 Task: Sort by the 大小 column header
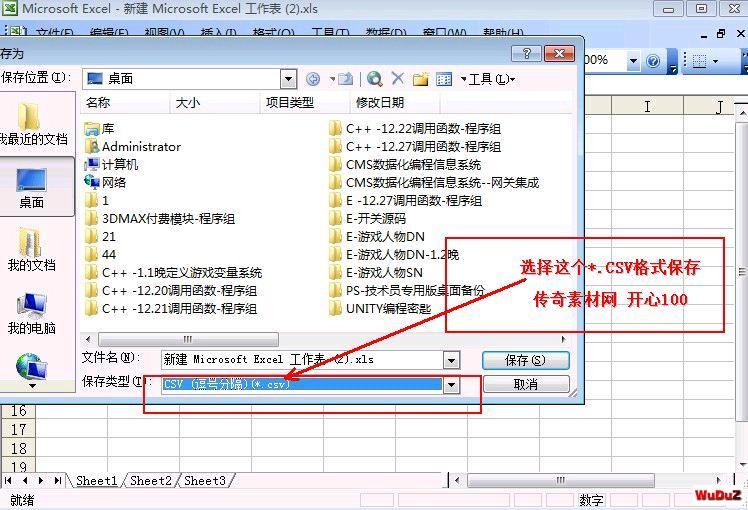click(215, 103)
